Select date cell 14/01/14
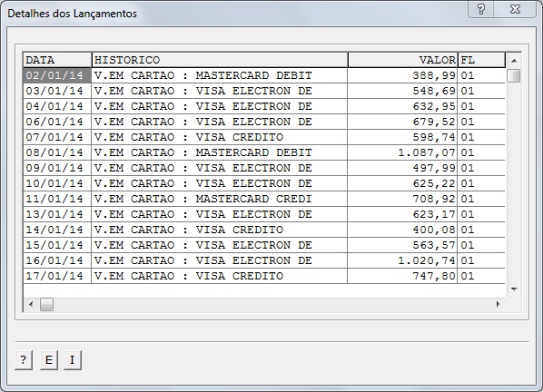Image resolution: width=543 pixels, height=392 pixels. [57, 230]
